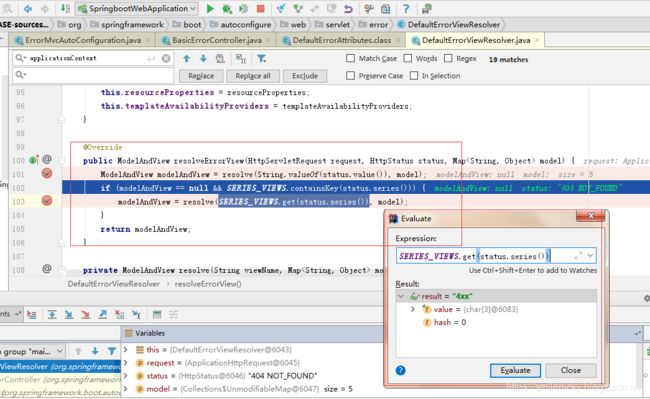
Task: Open search filter funnel icon
Action: [x=261, y=58]
